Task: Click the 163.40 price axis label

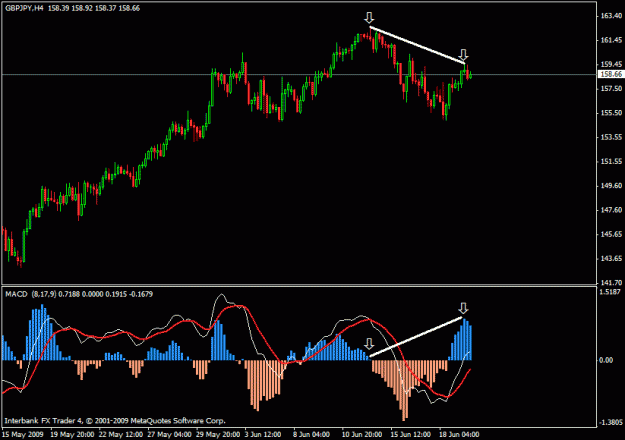Action: pyautogui.click(x=611, y=16)
